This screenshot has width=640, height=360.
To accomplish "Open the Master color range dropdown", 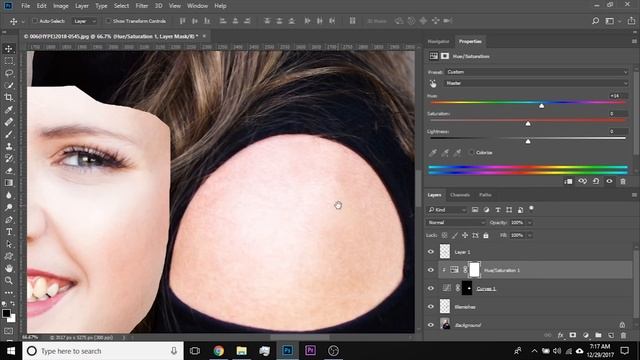I will tap(536, 83).
